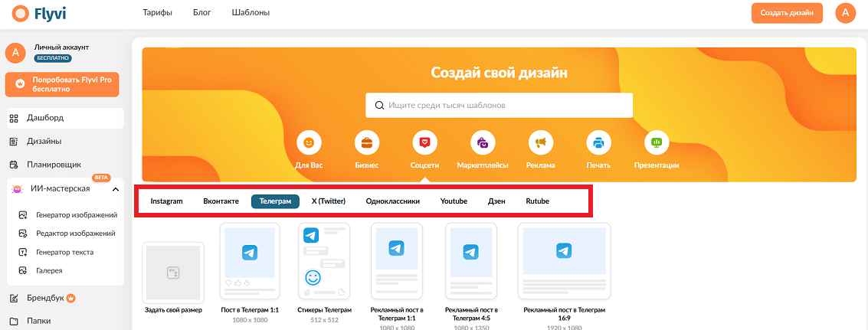Click the Дизайны sidebar icon

pyautogui.click(x=15, y=142)
